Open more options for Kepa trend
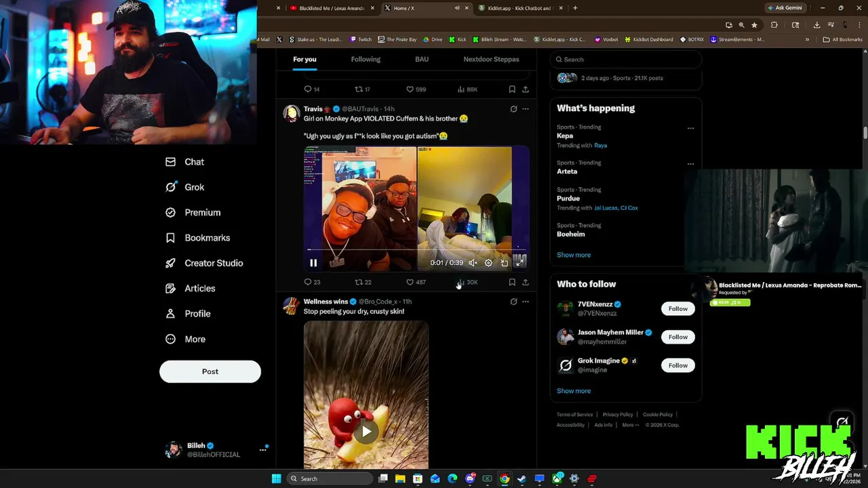This screenshot has width=868, height=488. click(690, 128)
